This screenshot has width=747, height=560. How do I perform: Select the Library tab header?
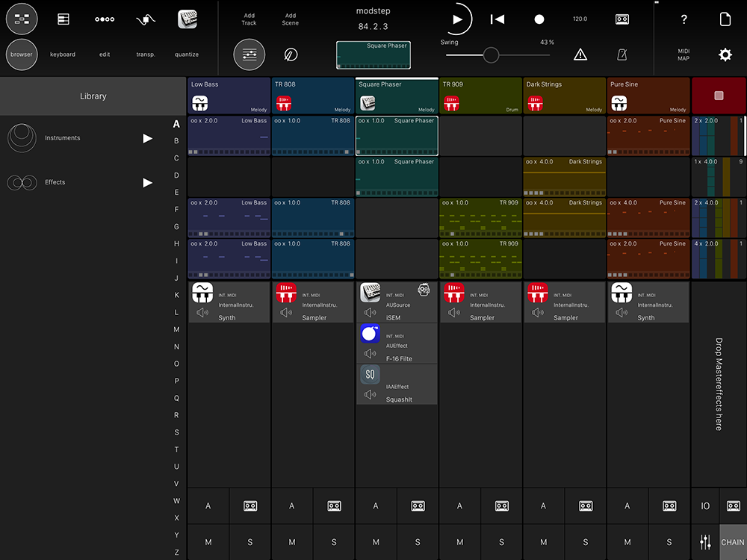[x=93, y=96]
